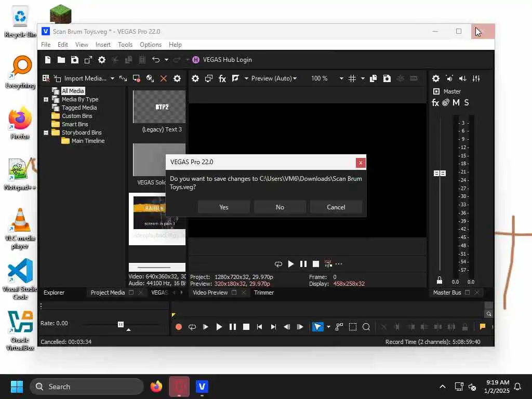Click the Open project folder icon
The height and width of the screenshot is (399, 532).
[61, 60]
